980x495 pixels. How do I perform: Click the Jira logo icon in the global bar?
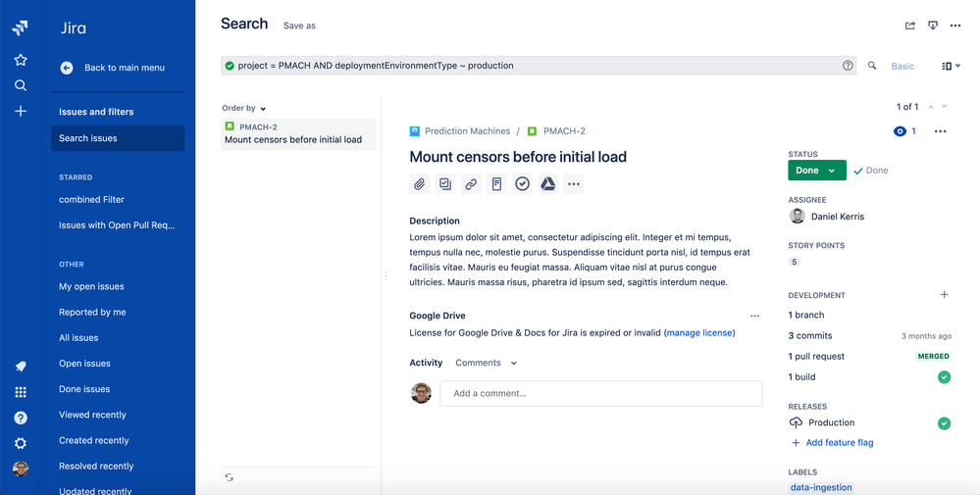click(x=20, y=28)
